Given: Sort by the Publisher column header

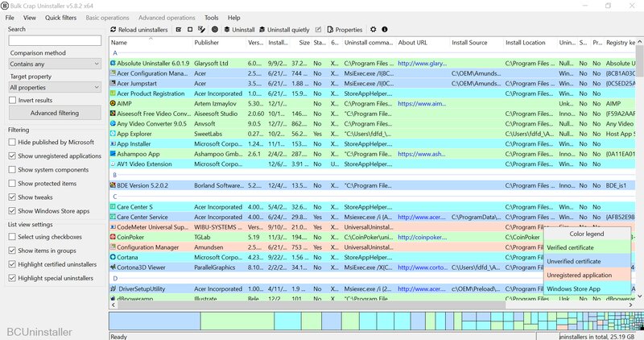Looking at the screenshot, I should pos(219,43).
